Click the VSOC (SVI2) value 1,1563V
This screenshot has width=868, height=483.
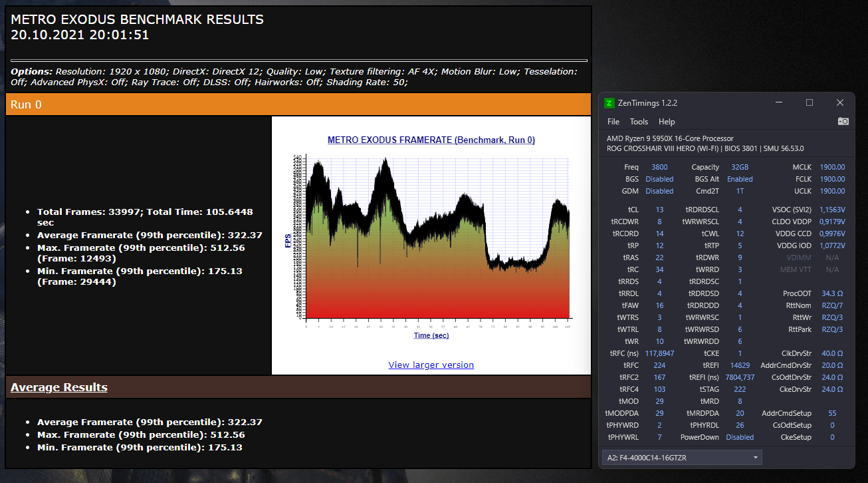[x=832, y=210]
